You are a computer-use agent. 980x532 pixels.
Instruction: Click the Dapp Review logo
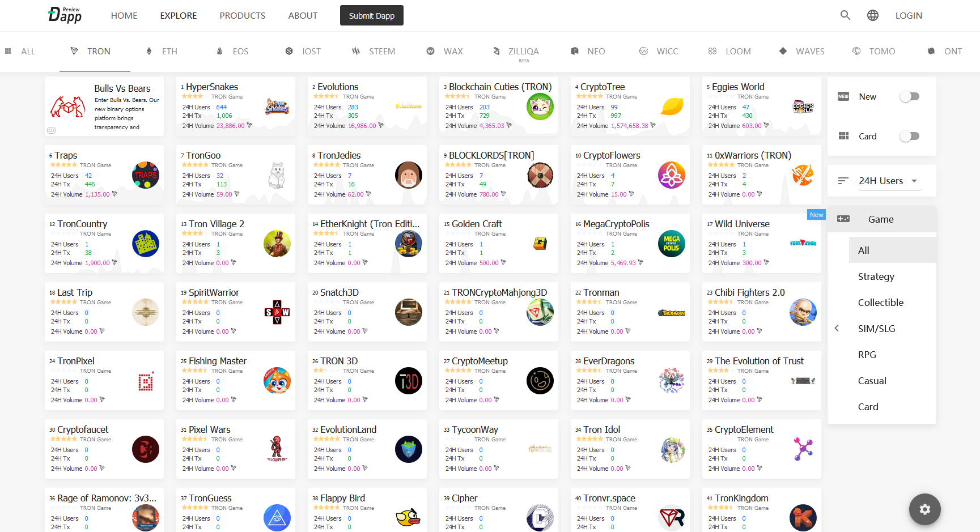pyautogui.click(x=65, y=15)
